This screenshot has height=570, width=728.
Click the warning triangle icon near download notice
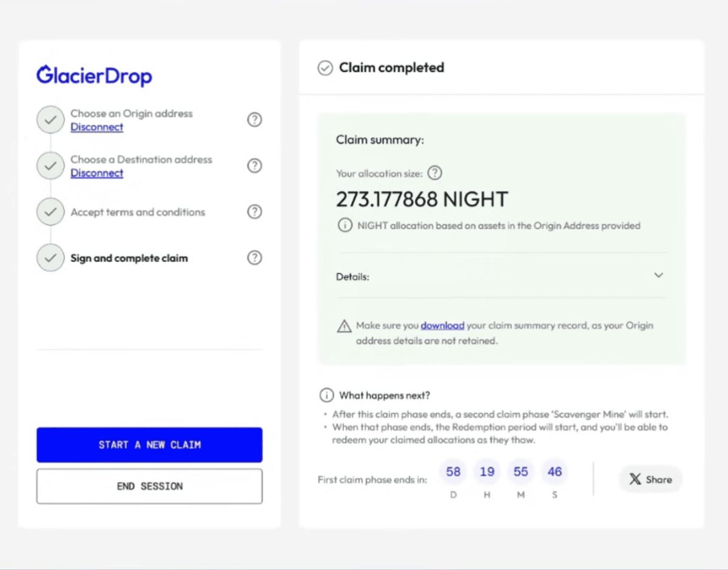[344, 326]
